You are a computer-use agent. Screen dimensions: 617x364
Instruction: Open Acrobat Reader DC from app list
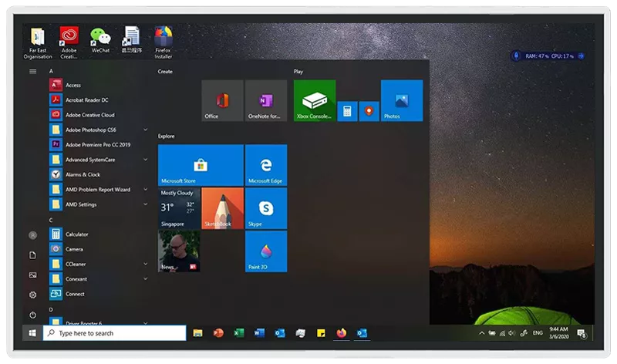tap(86, 100)
